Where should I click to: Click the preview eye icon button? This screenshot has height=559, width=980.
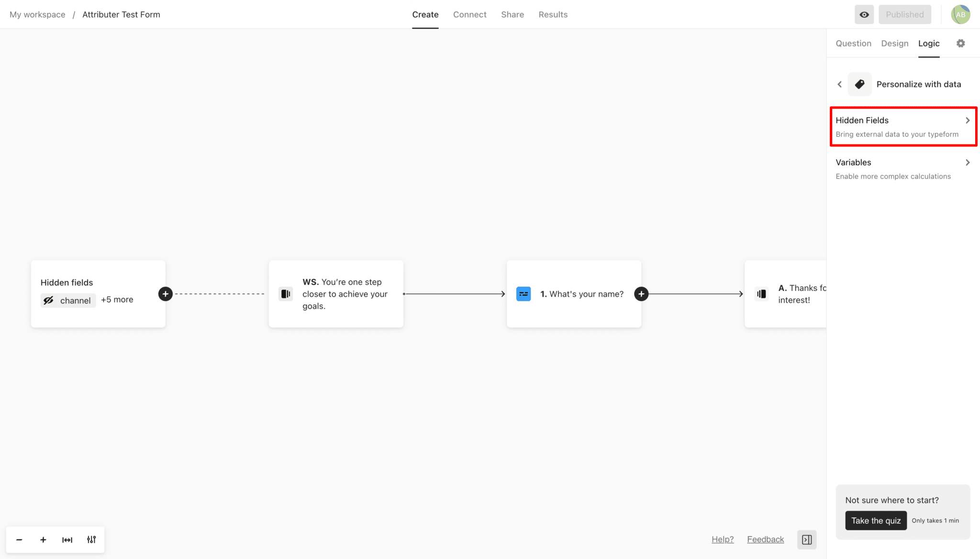864,14
